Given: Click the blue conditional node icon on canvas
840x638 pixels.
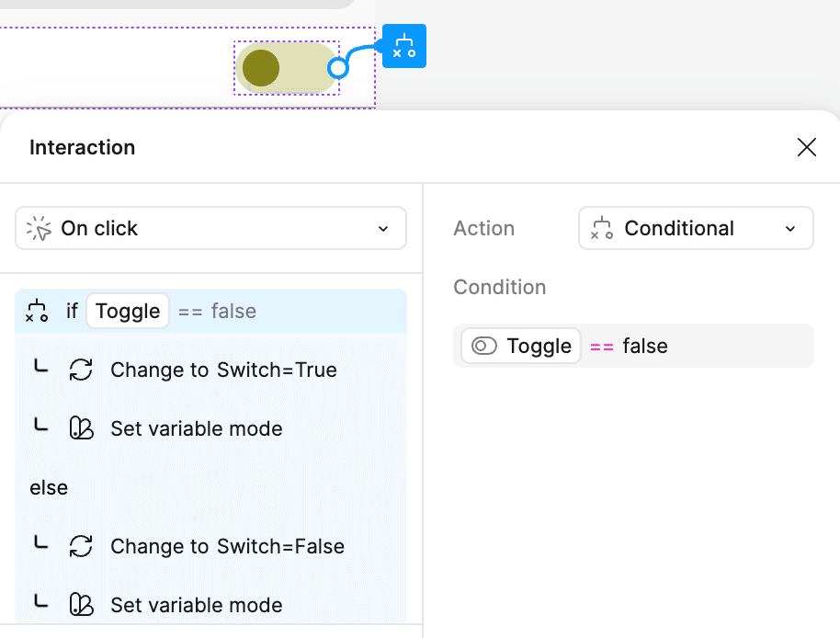Looking at the screenshot, I should (404, 46).
